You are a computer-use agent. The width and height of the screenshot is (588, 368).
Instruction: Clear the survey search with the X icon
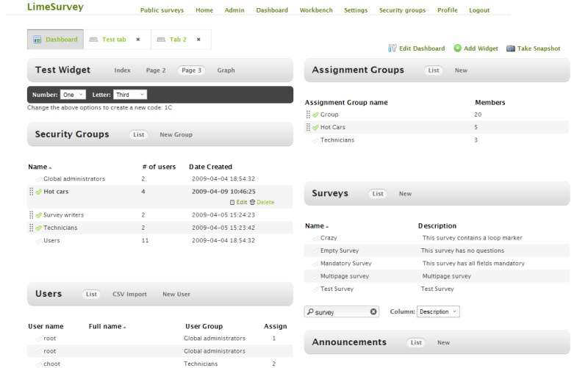[x=373, y=312]
